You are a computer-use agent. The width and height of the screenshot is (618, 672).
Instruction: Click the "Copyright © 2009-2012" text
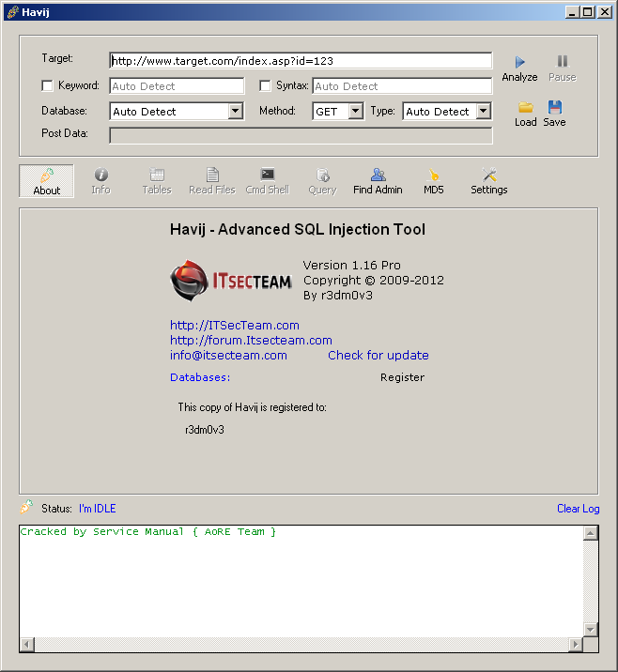click(x=374, y=281)
